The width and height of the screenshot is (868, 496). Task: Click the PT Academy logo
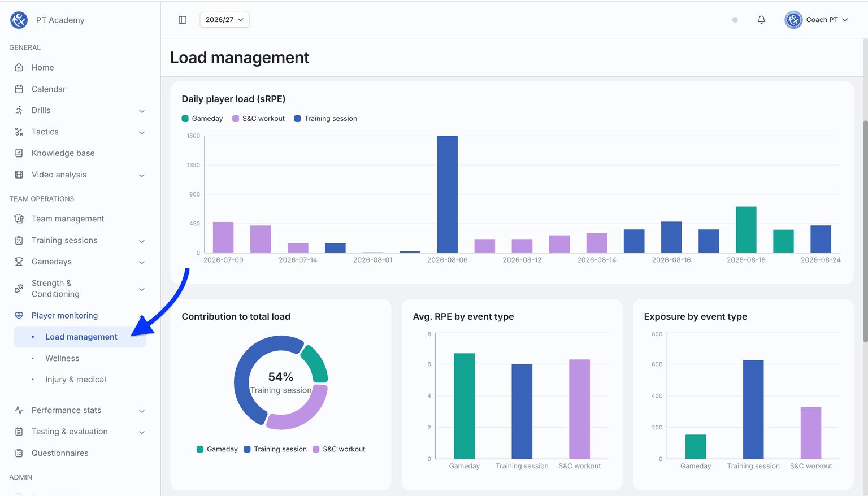point(19,20)
